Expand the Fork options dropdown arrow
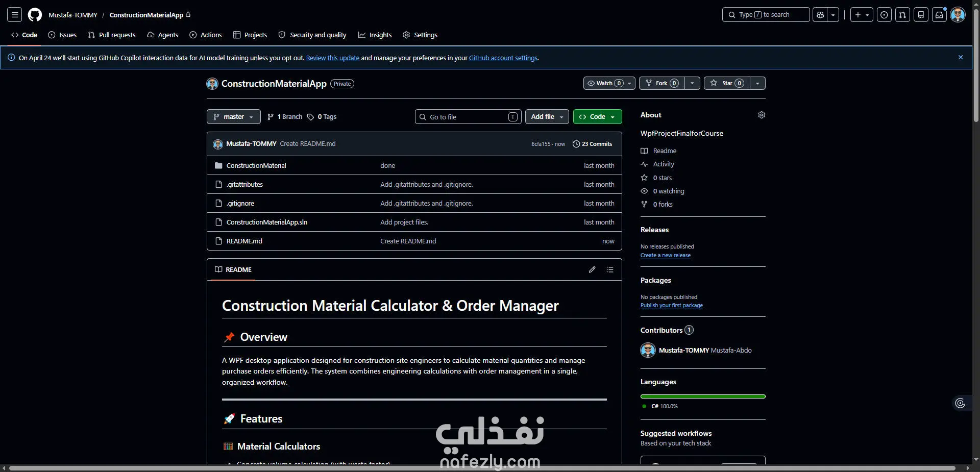 [x=692, y=83]
